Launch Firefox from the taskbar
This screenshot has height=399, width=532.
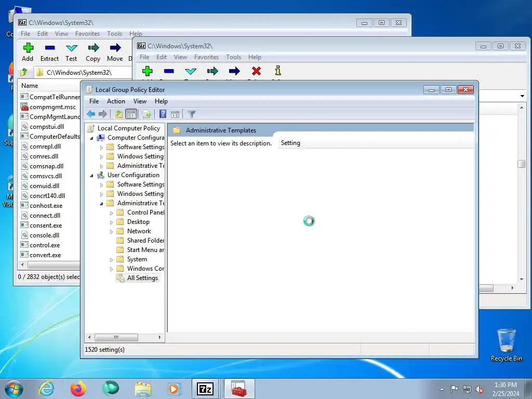[x=78, y=389]
